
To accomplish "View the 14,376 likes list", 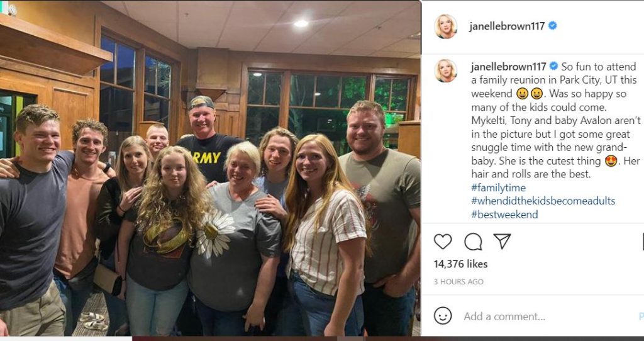I will pyautogui.click(x=460, y=264).
